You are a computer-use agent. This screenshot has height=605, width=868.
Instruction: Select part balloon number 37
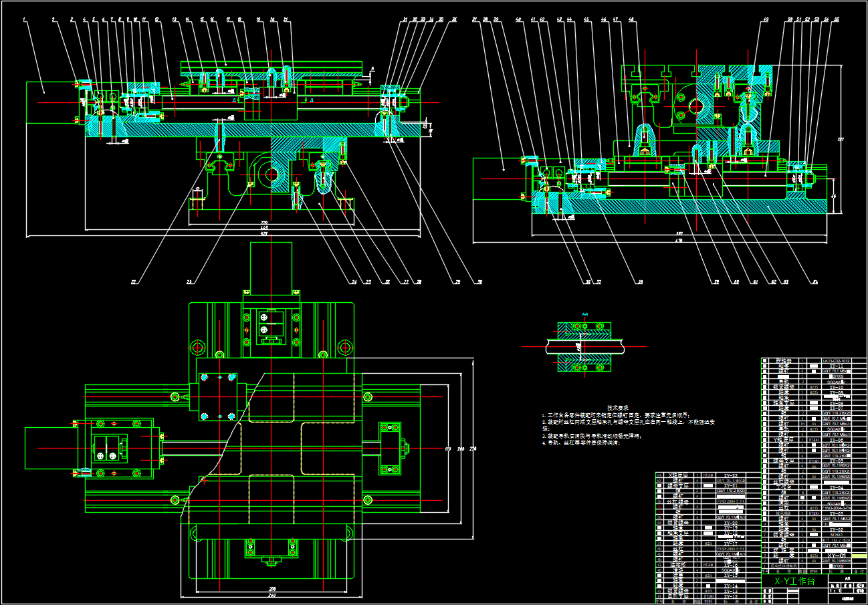(x=475, y=20)
